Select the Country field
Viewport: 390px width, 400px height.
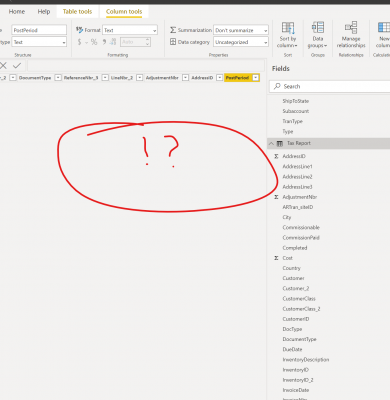point(292,268)
